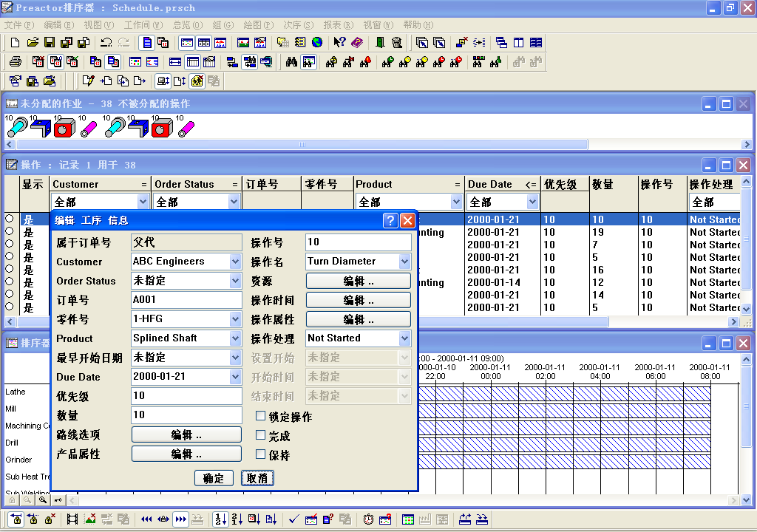Select the radio button of the first operations row
The image size is (757, 532).
[x=9, y=218]
